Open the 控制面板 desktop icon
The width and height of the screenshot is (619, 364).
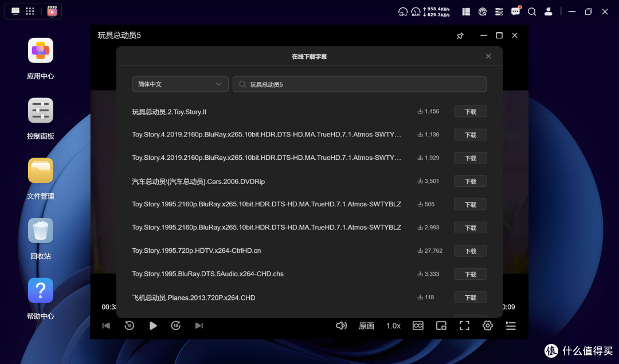41,111
